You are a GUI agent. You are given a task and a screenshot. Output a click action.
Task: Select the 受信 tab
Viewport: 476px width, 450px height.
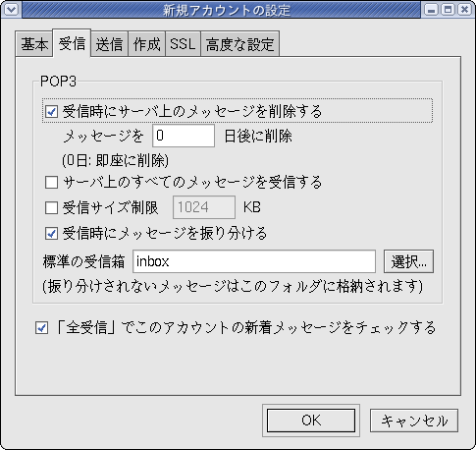click(72, 43)
